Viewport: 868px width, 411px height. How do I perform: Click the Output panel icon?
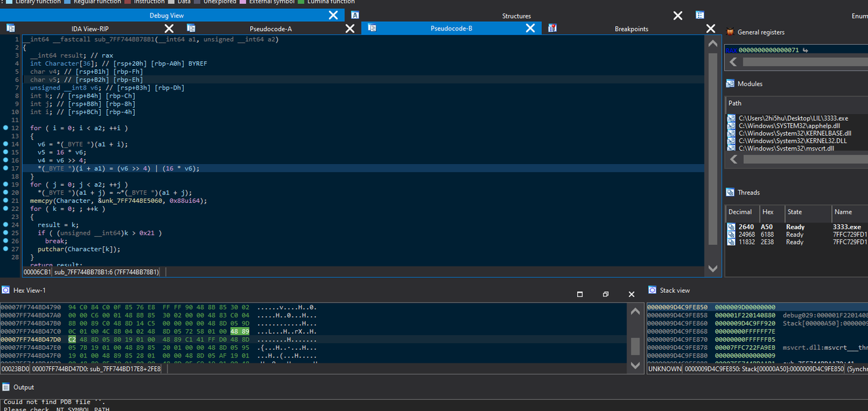pyautogui.click(x=5, y=387)
